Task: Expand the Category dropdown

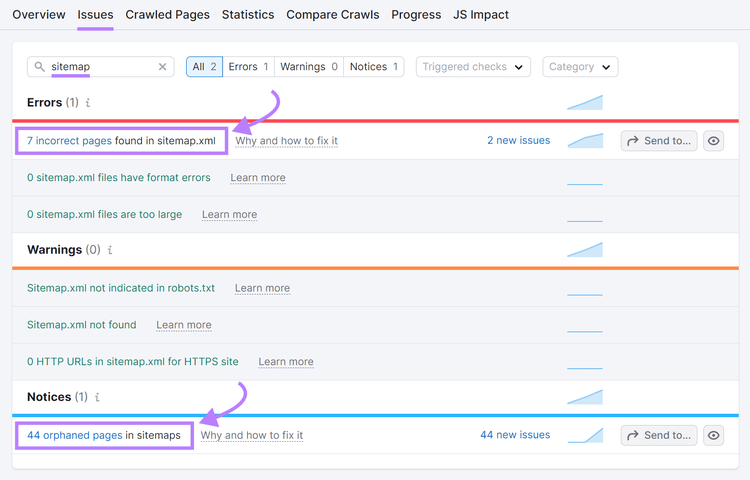Action: coord(580,67)
